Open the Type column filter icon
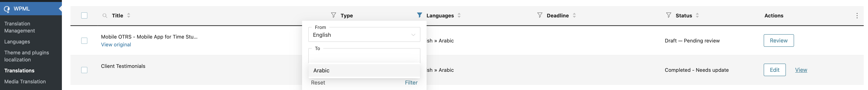Image resolution: width=868 pixels, height=90 pixels. (333, 15)
